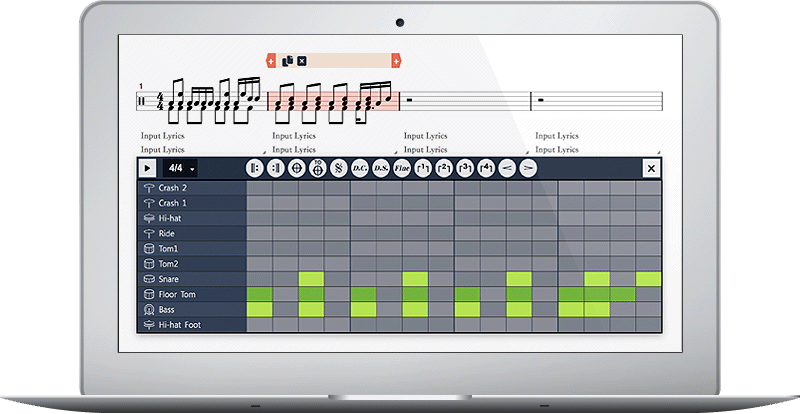
Task: Click the first Input Lyrics field
Action: pos(163,136)
